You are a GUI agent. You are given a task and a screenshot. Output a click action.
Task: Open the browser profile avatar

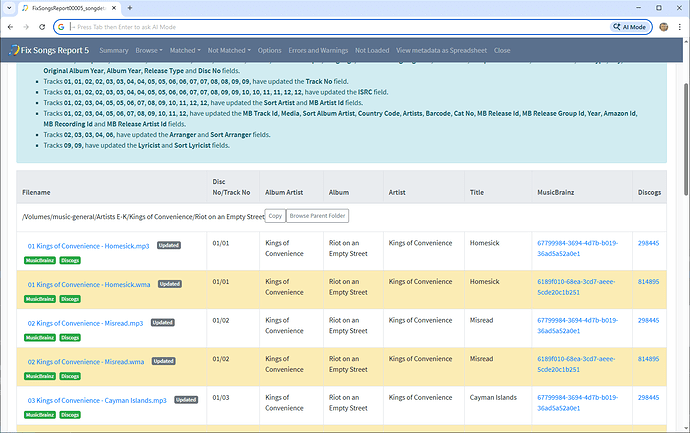point(664,27)
